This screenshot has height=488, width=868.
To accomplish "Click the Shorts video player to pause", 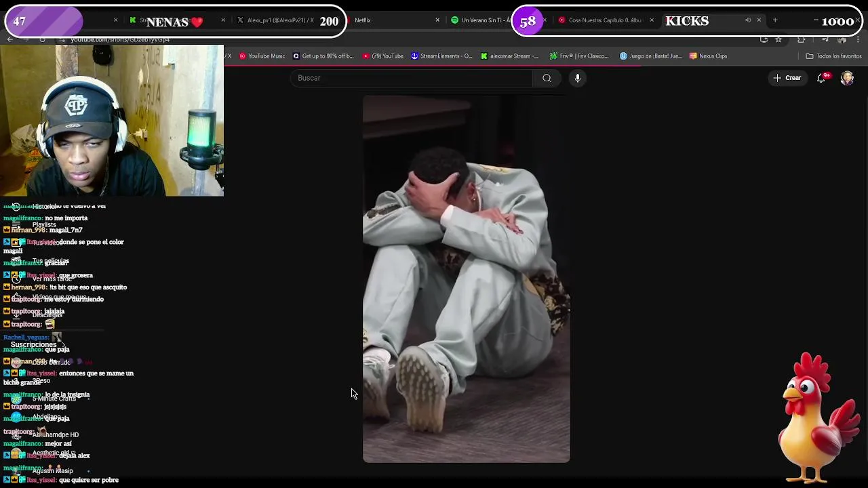I will [x=467, y=279].
